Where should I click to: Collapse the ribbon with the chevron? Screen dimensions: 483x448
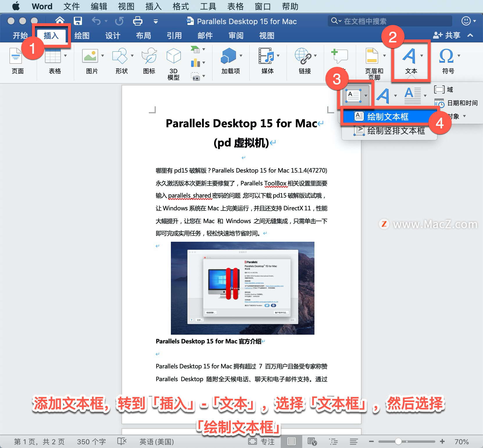[470, 35]
